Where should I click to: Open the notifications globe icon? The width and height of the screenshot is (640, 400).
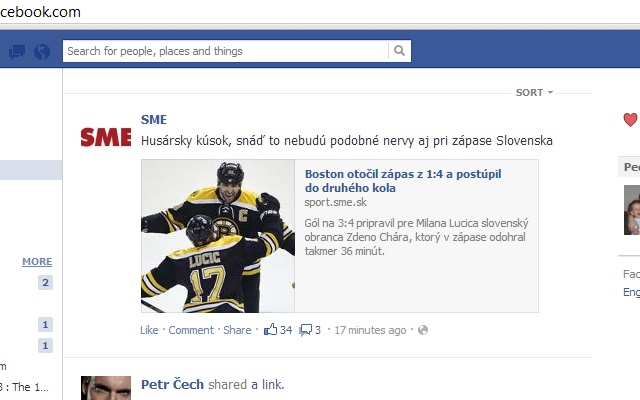(x=42, y=52)
